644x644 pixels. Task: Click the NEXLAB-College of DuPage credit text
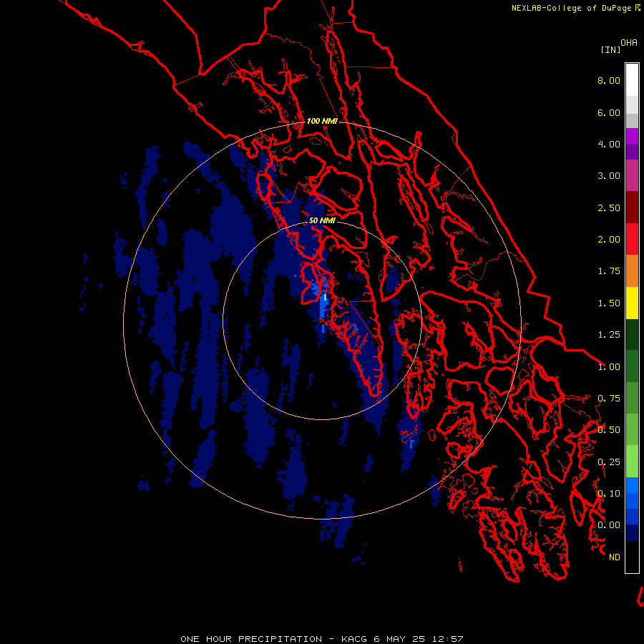click(572, 8)
